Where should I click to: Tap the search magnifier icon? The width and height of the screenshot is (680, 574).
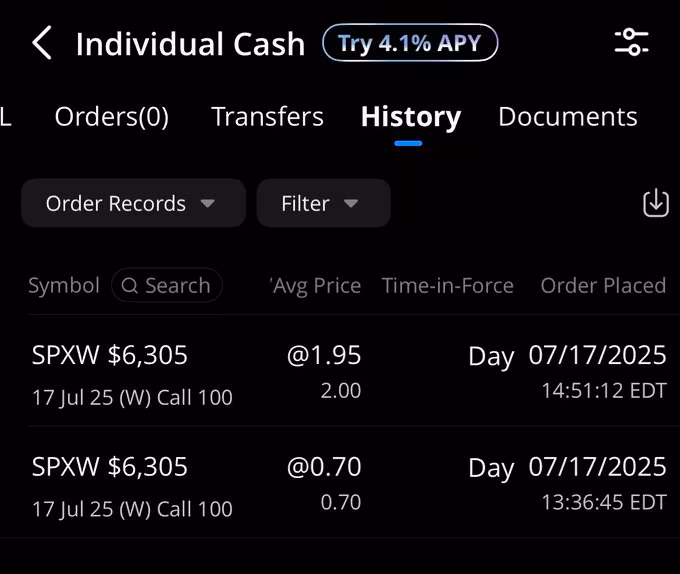[x=129, y=286]
